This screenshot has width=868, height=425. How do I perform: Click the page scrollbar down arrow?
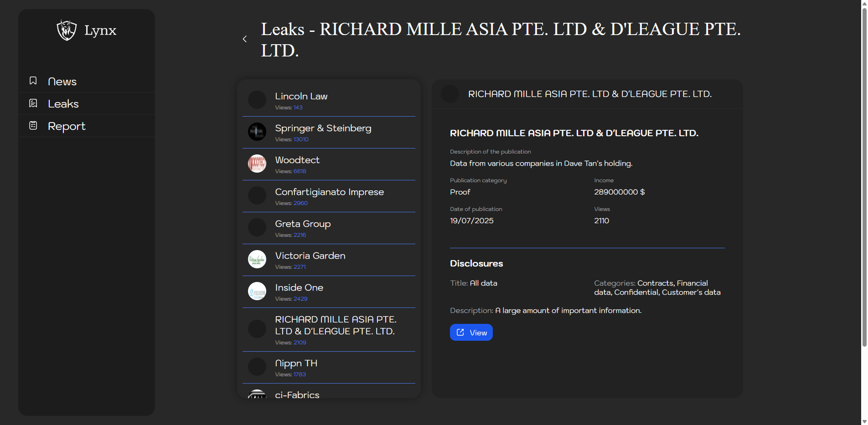click(x=864, y=421)
